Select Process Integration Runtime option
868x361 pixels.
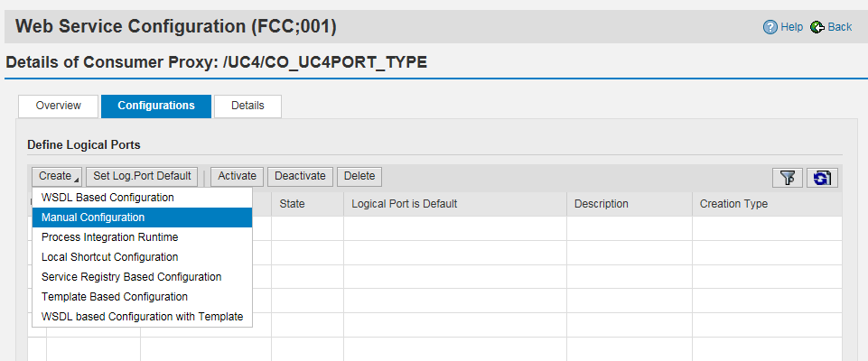109,237
